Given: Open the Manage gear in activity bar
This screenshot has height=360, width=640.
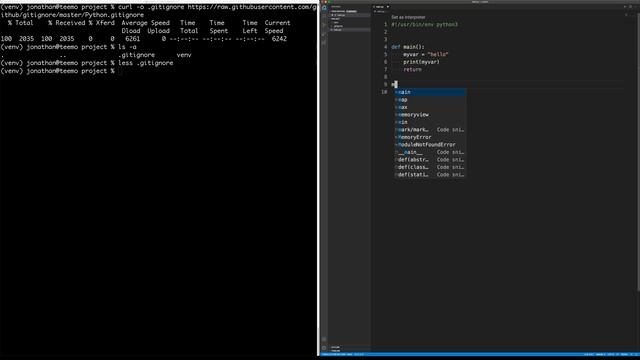Looking at the screenshot, I should (x=324, y=348).
